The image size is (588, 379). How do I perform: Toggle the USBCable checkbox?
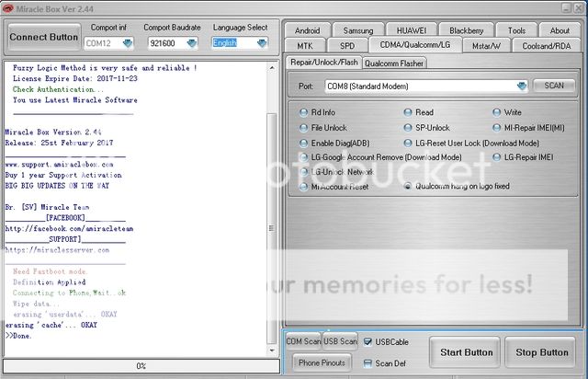pyautogui.click(x=368, y=342)
